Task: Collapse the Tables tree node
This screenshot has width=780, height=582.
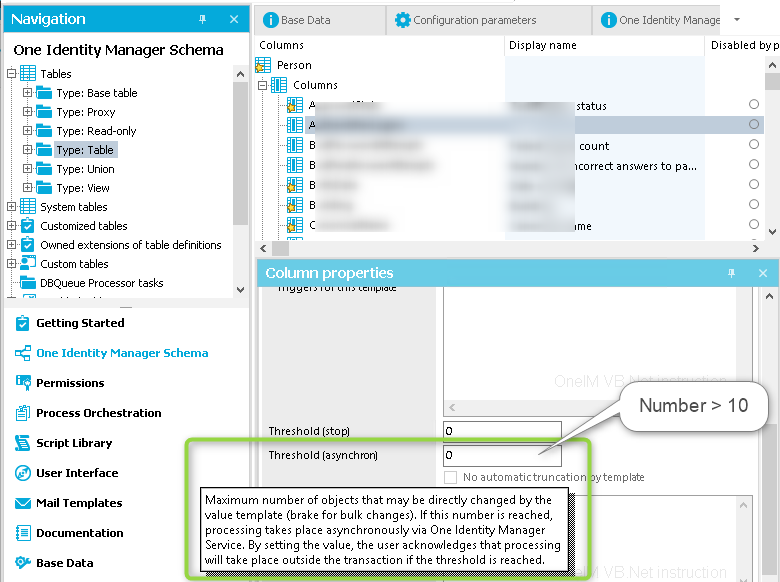Action: pyautogui.click(x=11, y=74)
